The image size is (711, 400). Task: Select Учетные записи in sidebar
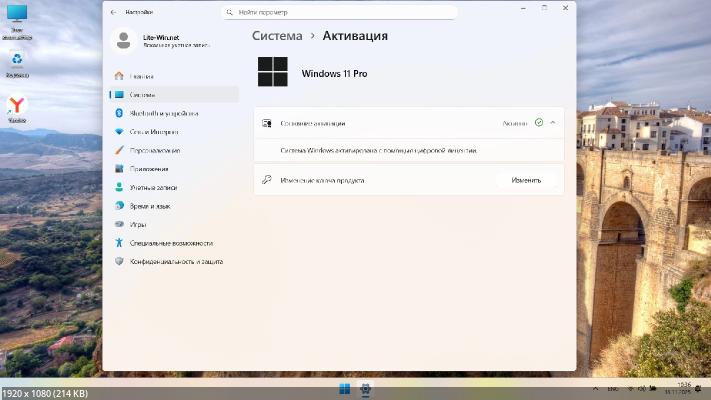[x=152, y=187]
